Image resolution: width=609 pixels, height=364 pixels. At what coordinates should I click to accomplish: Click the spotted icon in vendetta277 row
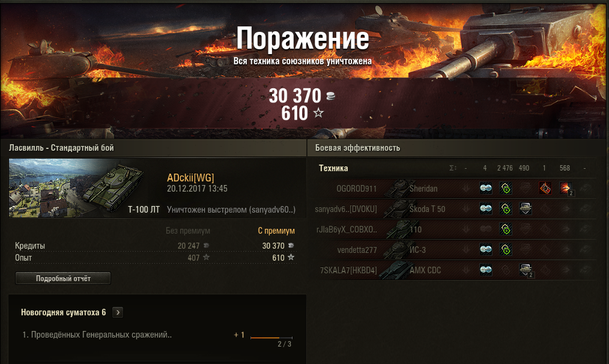click(x=485, y=249)
